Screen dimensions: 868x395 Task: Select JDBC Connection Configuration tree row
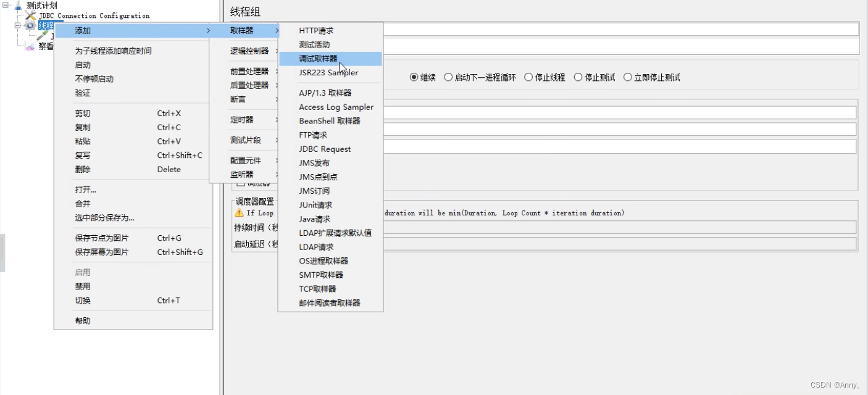pos(94,15)
